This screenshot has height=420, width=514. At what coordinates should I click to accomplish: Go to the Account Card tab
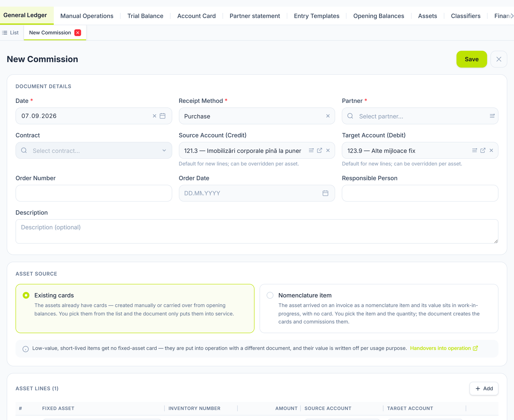click(x=196, y=16)
